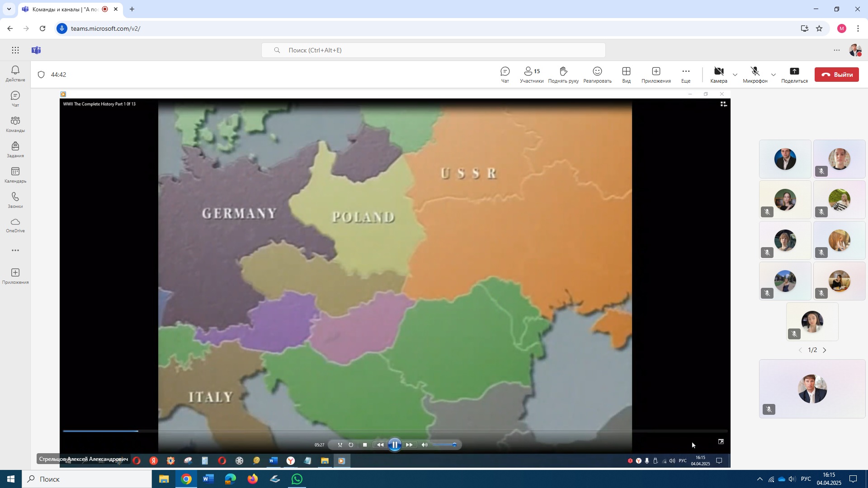
Task: Open Windows Start menu
Action: (11, 479)
